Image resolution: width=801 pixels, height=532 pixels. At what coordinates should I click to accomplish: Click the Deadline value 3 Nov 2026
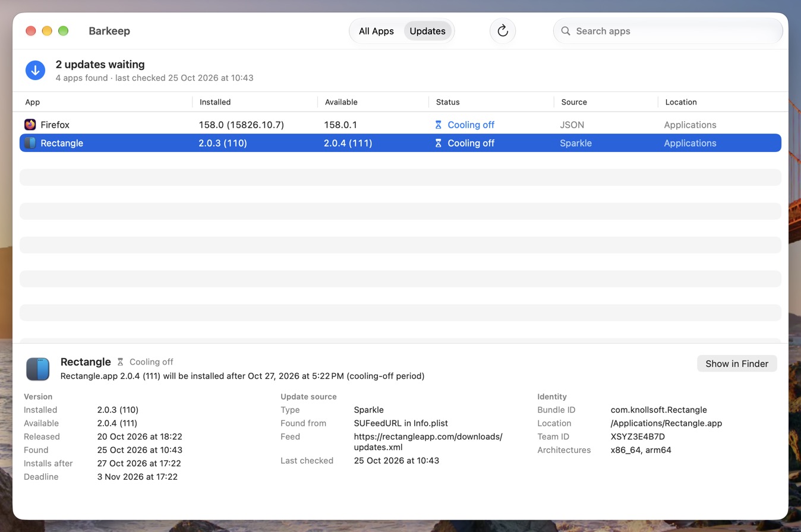point(137,477)
